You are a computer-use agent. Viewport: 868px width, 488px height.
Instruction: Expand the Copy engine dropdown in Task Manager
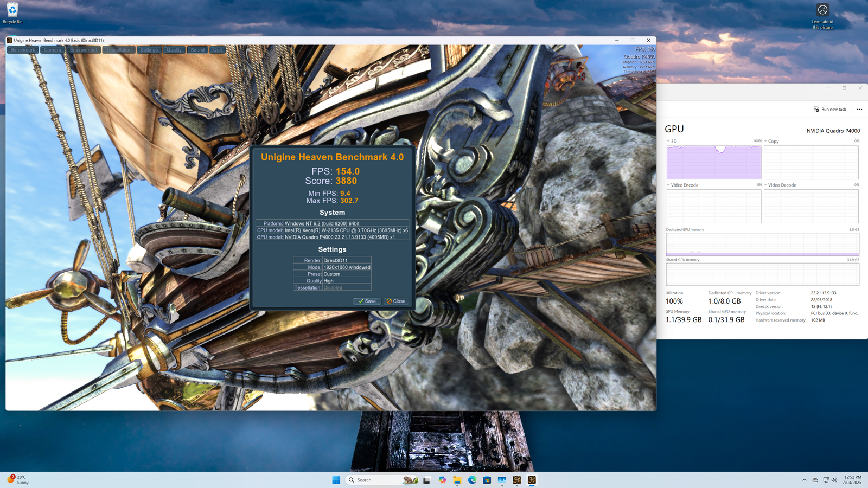pyautogui.click(x=765, y=141)
